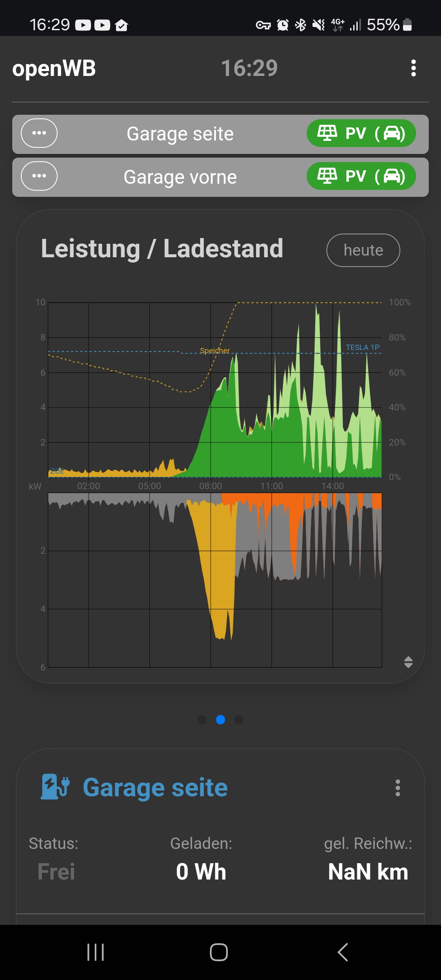Viewport: 441px width, 980px height.
Task: Click the Garage seite name in top bar
Action: click(x=180, y=134)
